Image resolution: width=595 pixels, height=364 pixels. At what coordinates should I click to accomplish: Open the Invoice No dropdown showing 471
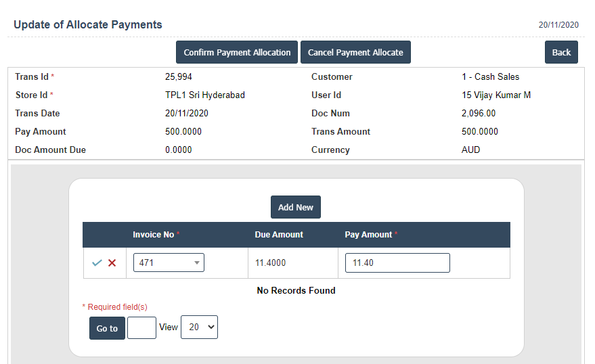coord(169,263)
